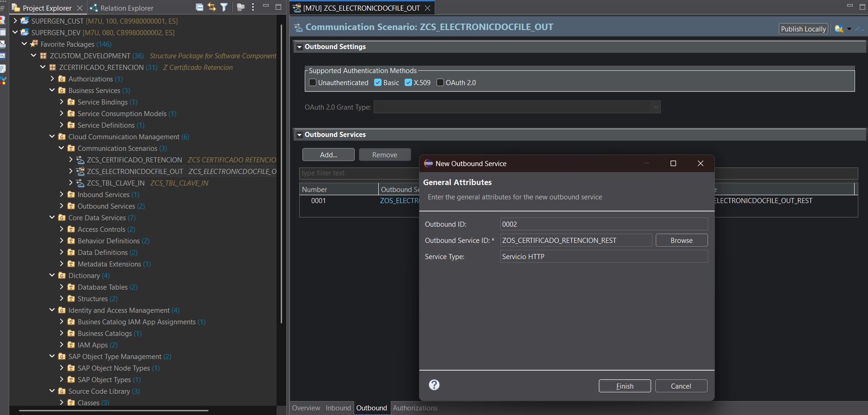Click the striped lines icon at editor header right
868x415 pixels.
point(860,29)
